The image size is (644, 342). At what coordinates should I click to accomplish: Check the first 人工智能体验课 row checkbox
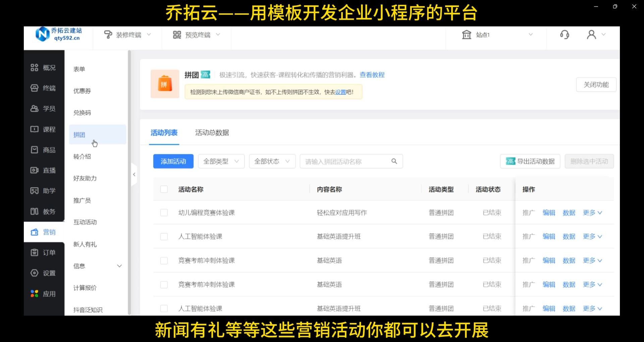coord(164,237)
